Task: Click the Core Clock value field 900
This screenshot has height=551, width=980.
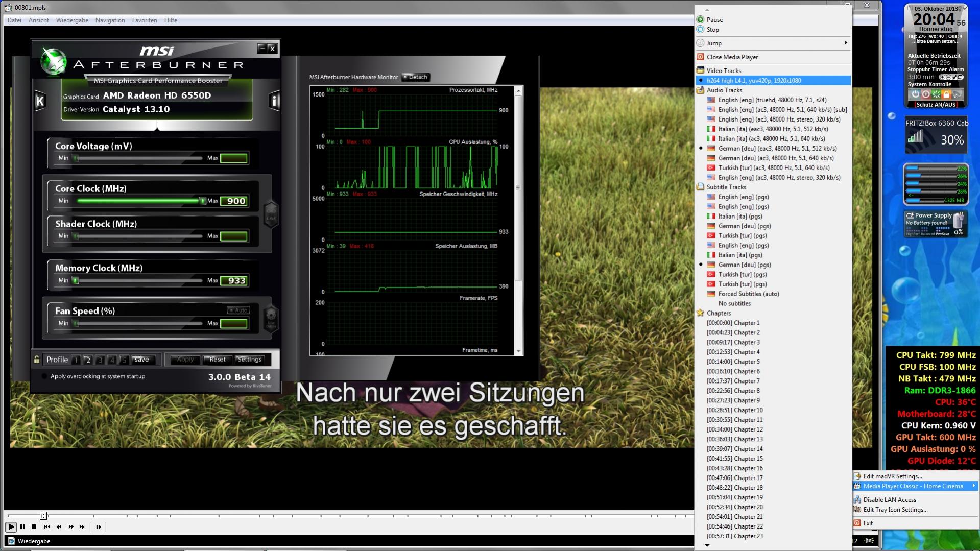Action: (234, 201)
